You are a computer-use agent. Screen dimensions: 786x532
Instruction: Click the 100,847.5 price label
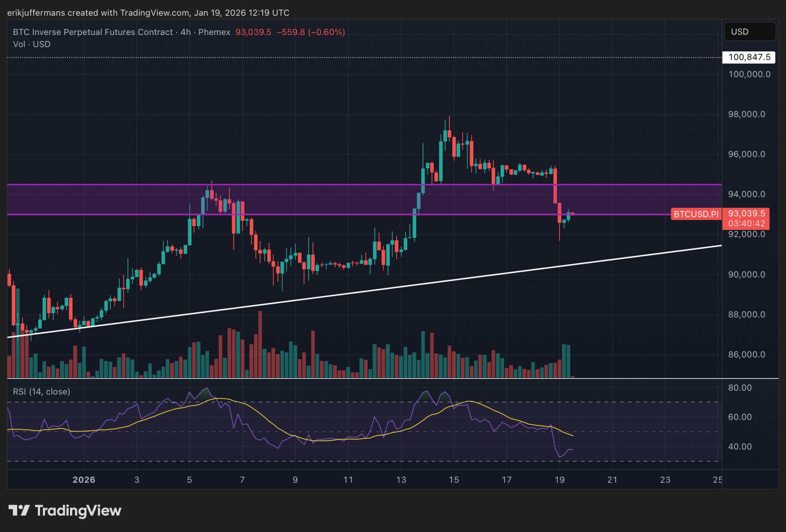point(749,57)
